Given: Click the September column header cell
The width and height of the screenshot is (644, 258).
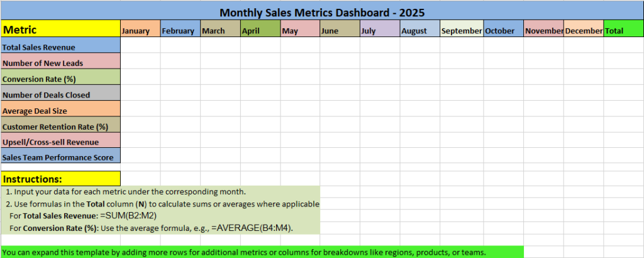Looking at the screenshot, I should [x=462, y=30].
